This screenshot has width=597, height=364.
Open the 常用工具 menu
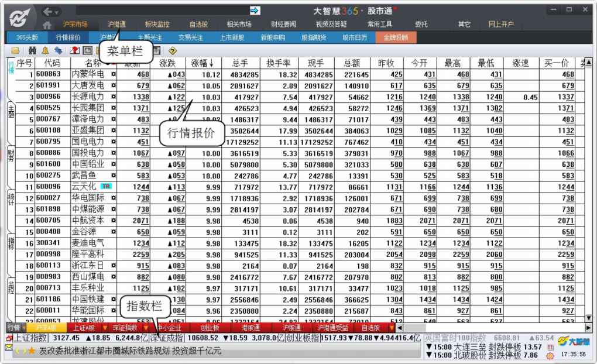380,25
